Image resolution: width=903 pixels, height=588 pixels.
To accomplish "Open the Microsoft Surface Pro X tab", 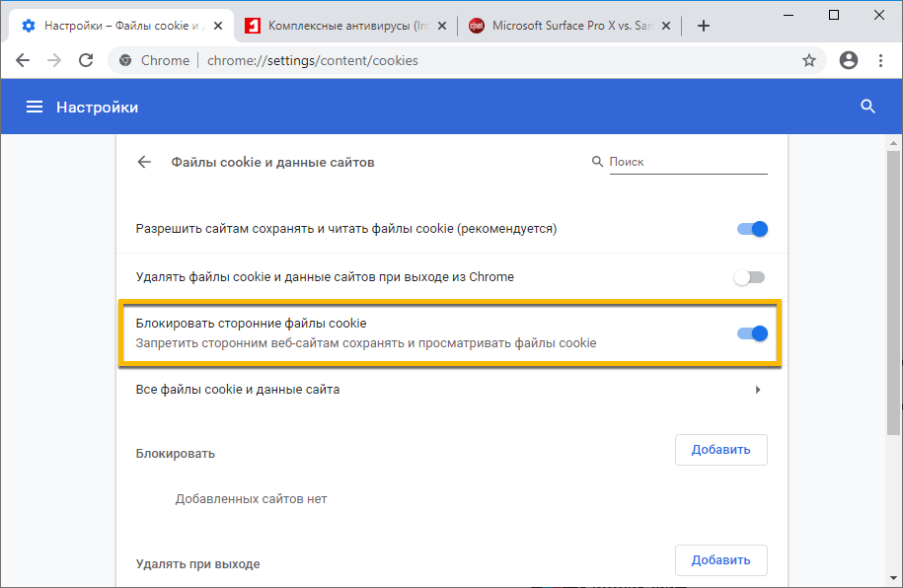I will click(563, 15).
